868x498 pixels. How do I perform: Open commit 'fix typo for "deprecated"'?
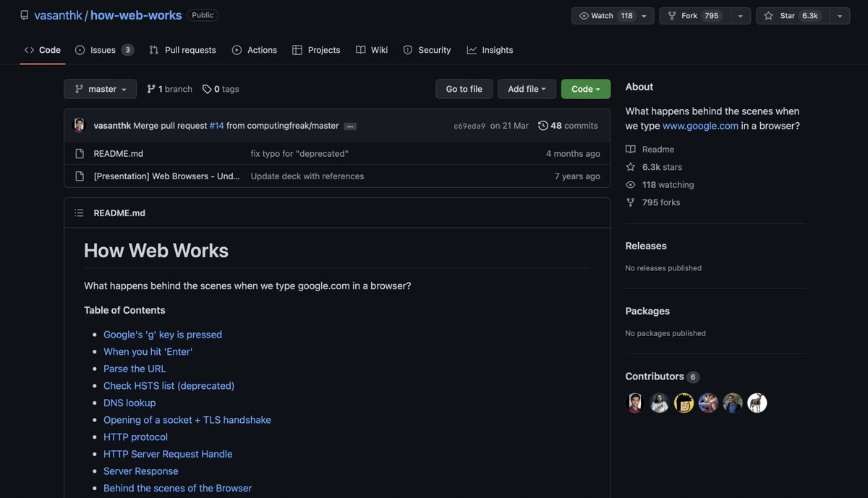click(299, 153)
